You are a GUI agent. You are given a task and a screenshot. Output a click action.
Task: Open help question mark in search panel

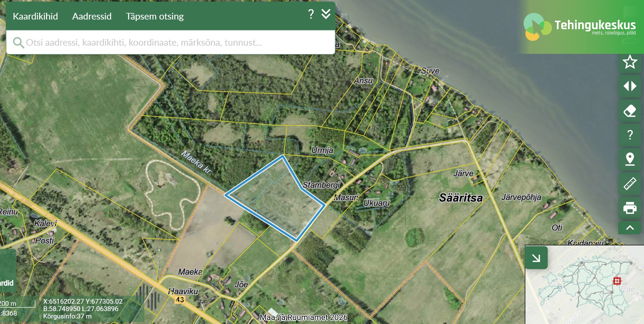coord(311,14)
